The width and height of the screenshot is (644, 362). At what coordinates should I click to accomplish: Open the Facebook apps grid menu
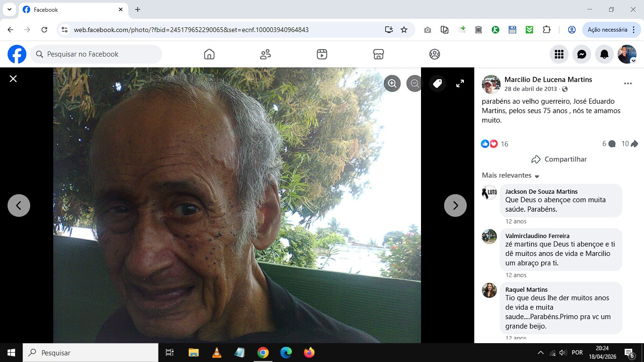point(559,54)
